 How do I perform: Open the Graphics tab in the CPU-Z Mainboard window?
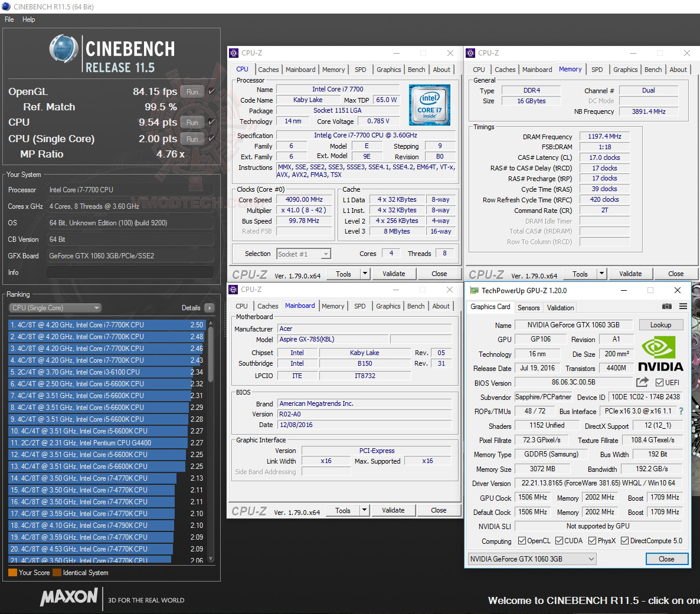[388, 306]
